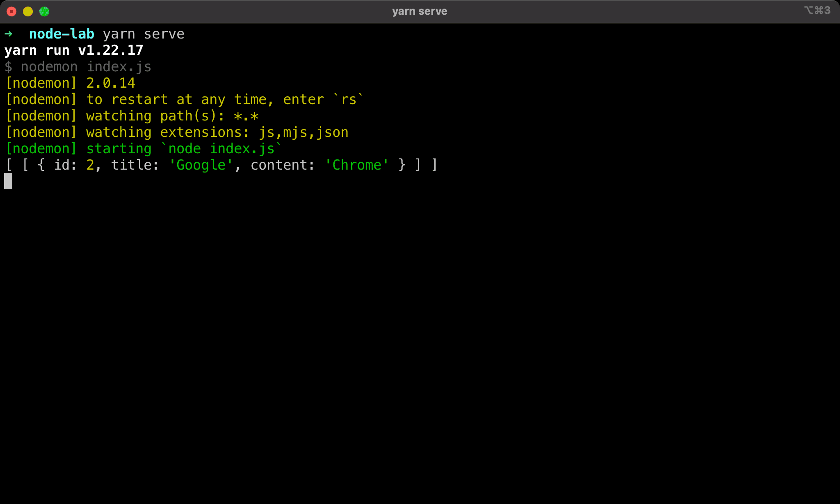Click the 'watching extensions: js,mjs,json' line
The height and width of the screenshot is (504, 840).
point(177,132)
